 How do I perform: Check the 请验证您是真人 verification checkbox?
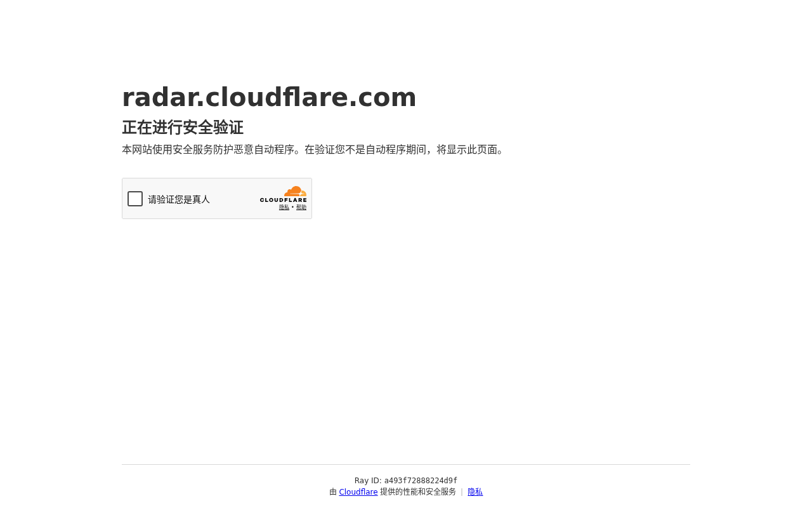pos(135,199)
